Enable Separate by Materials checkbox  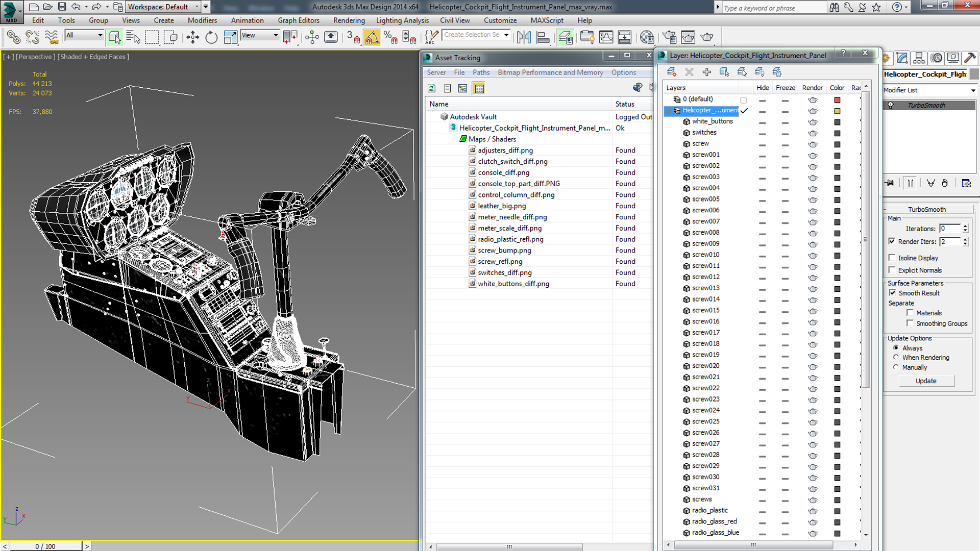[910, 313]
